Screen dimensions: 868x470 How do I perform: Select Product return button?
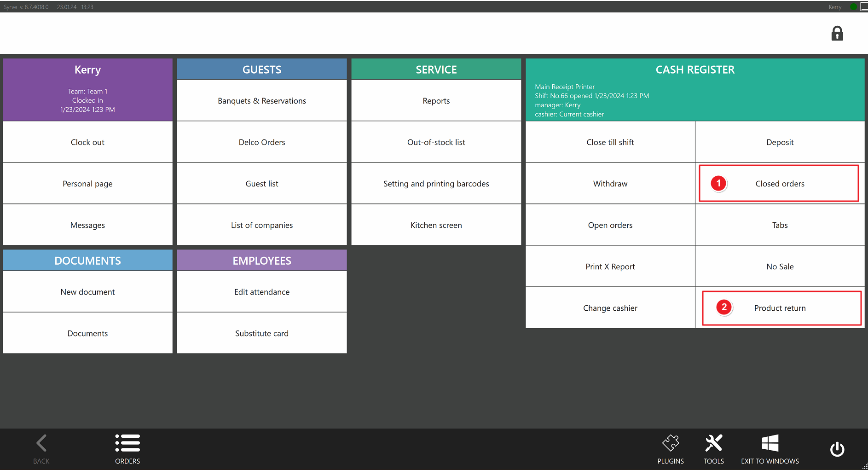click(x=780, y=308)
